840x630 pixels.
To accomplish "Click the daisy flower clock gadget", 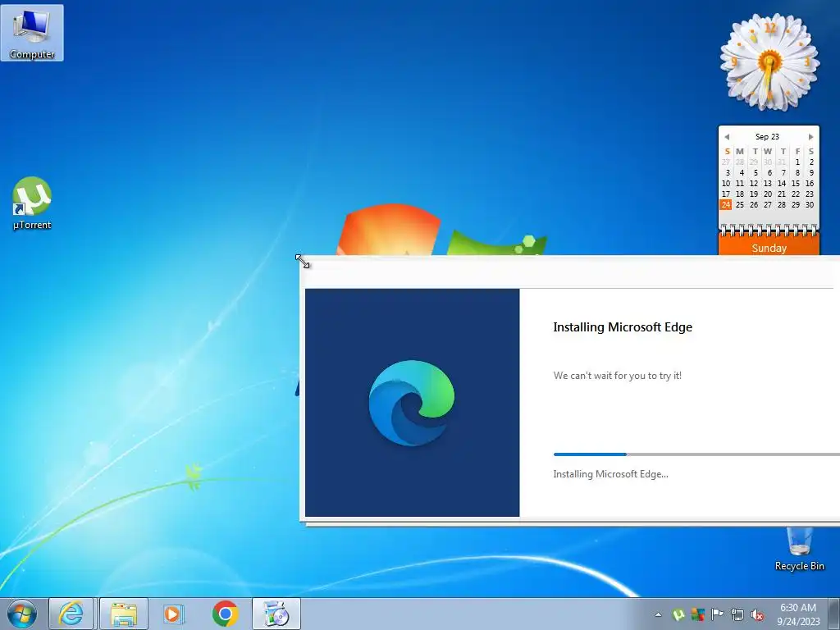I will pyautogui.click(x=769, y=61).
